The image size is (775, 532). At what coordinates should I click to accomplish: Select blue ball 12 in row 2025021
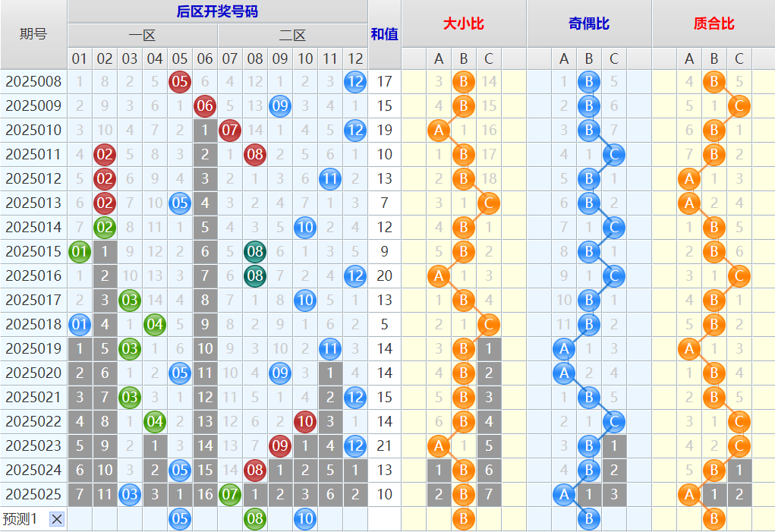click(355, 397)
